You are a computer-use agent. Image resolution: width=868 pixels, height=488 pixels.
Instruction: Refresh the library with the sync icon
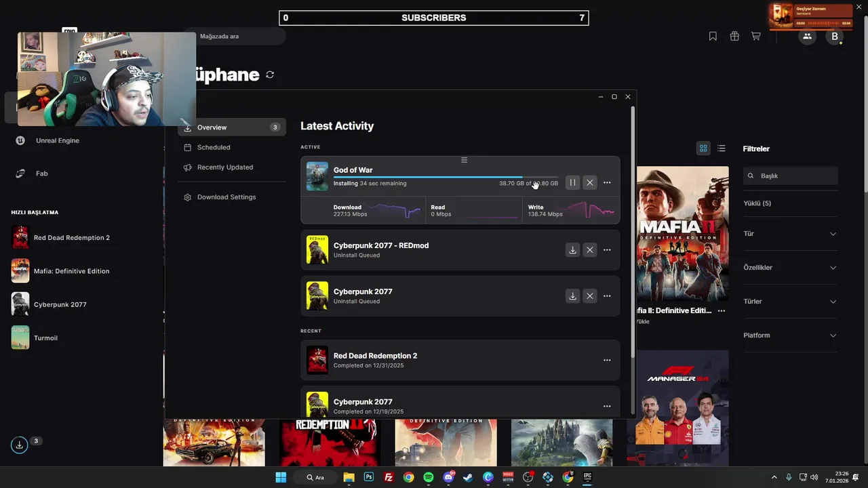click(x=270, y=75)
